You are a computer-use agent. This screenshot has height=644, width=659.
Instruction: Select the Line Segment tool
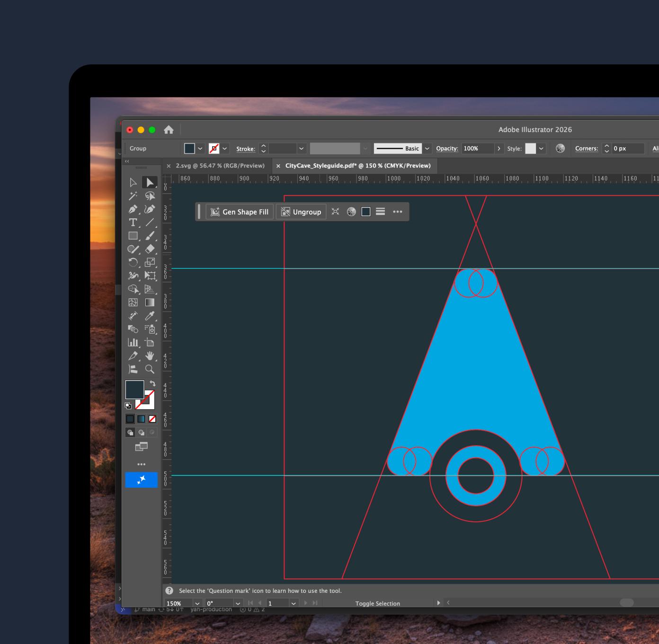click(150, 223)
